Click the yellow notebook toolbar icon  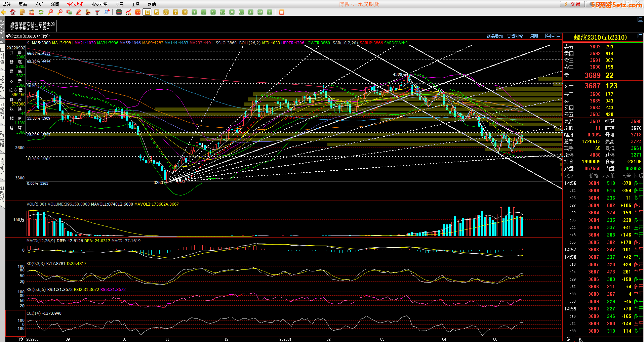(22, 12)
